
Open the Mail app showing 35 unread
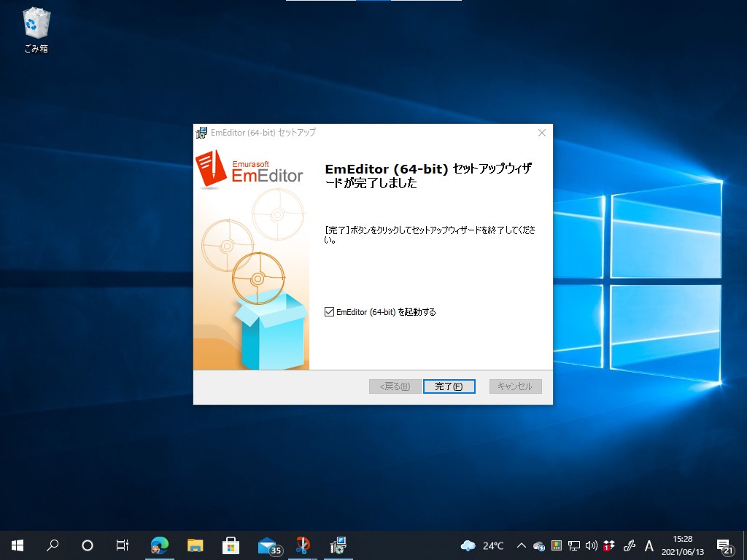coord(266,545)
